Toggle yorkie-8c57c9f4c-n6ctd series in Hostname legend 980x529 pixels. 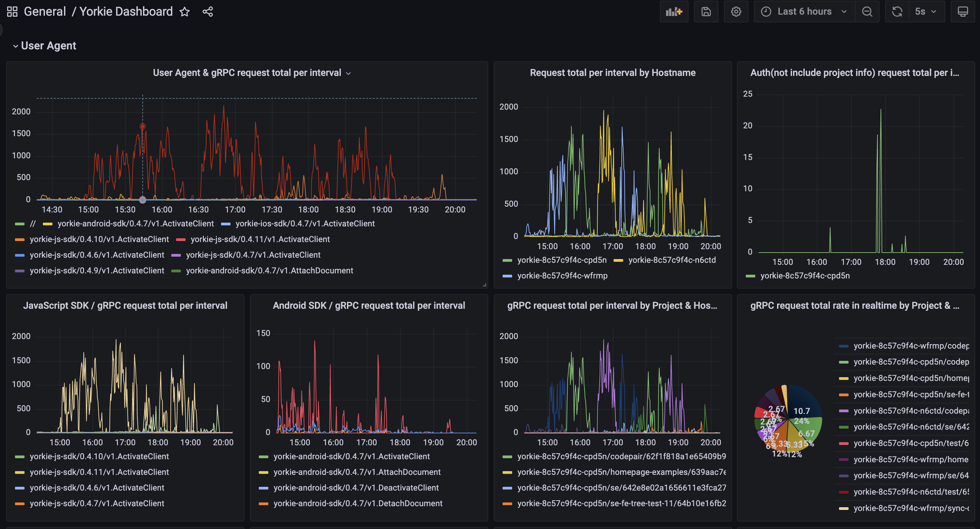coord(671,260)
